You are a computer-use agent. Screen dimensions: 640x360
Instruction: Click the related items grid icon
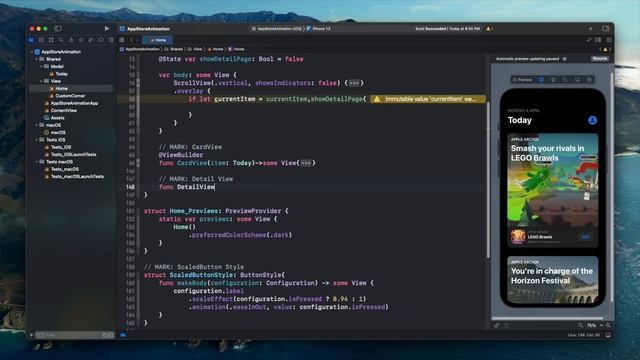click(122, 40)
